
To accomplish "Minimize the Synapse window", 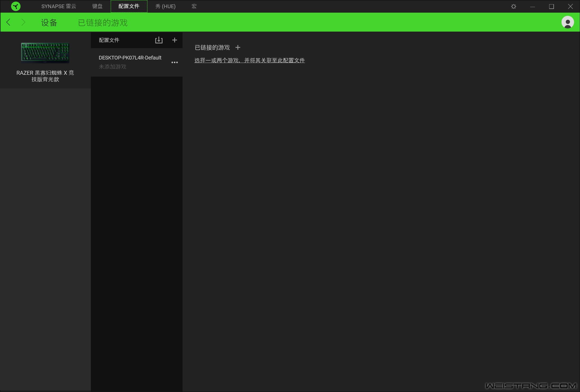I will 533,6.
